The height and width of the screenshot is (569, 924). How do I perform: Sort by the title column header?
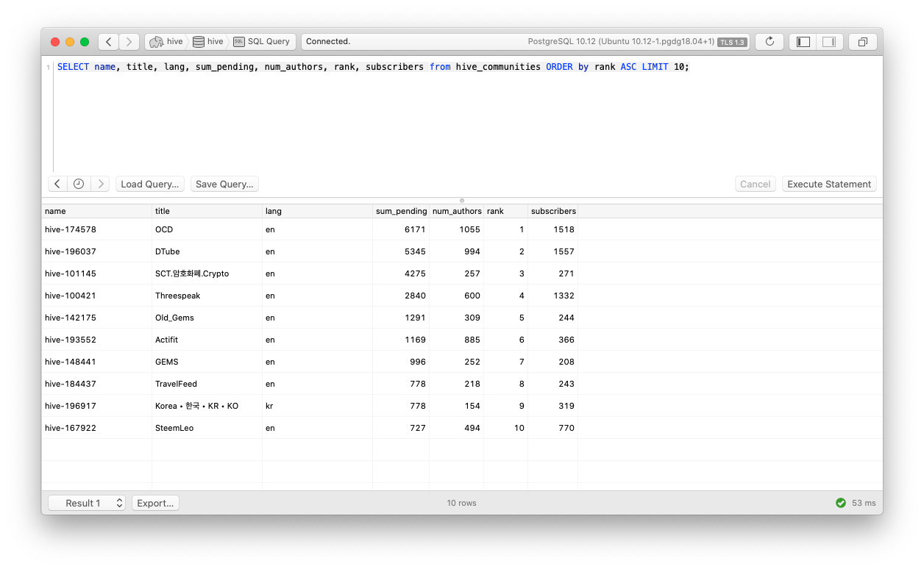coord(207,211)
